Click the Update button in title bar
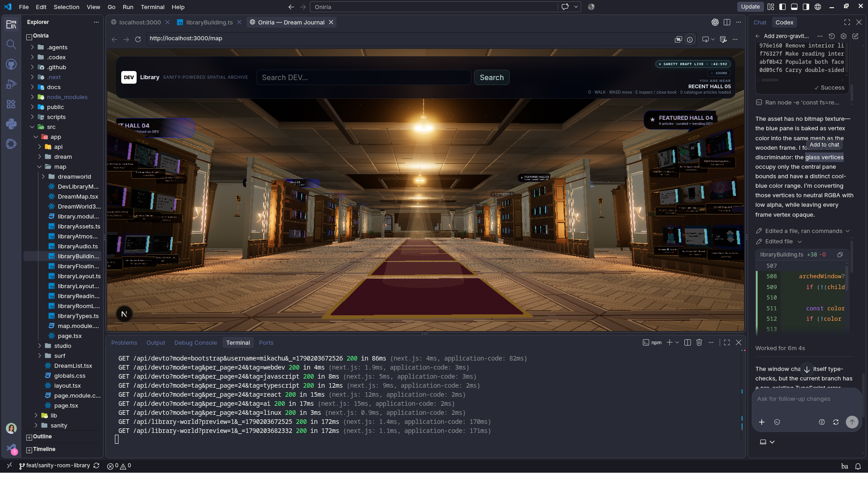The width and height of the screenshot is (868, 489). pos(750,7)
